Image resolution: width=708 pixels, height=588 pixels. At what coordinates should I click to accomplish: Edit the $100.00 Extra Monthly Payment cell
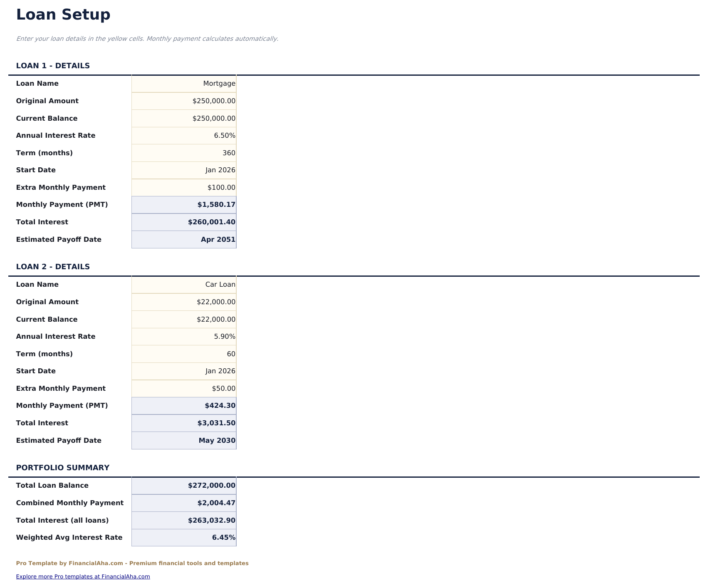point(184,187)
